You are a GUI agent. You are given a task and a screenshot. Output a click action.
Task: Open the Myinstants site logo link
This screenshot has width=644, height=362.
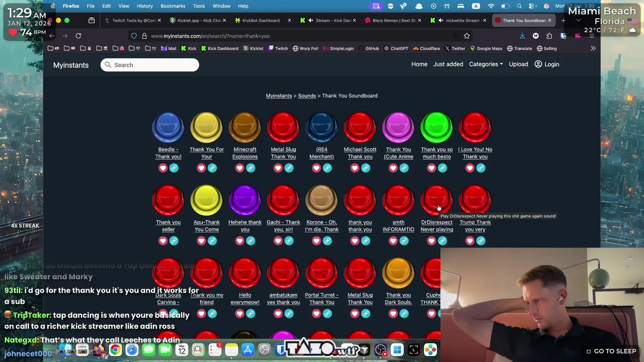(71, 65)
